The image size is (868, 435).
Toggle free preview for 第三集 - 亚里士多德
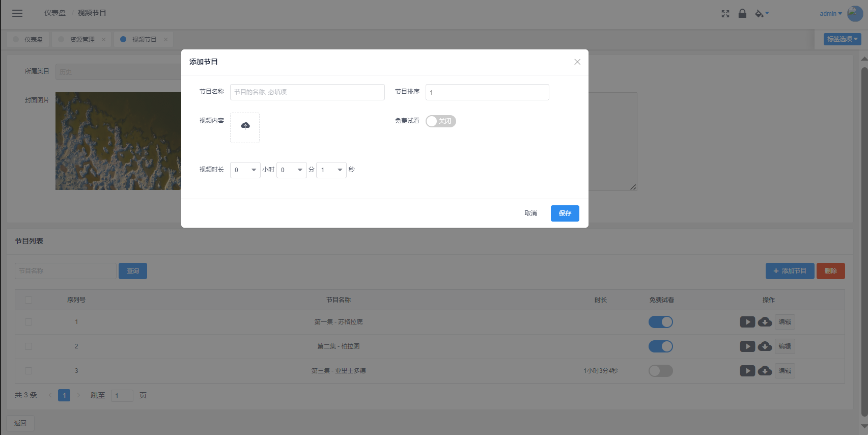[661, 371]
